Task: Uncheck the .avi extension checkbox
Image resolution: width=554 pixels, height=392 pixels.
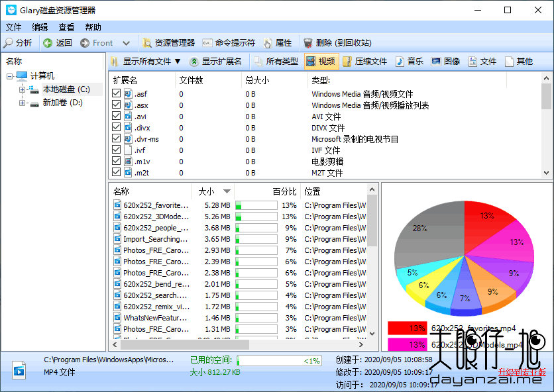Action: pyautogui.click(x=116, y=116)
